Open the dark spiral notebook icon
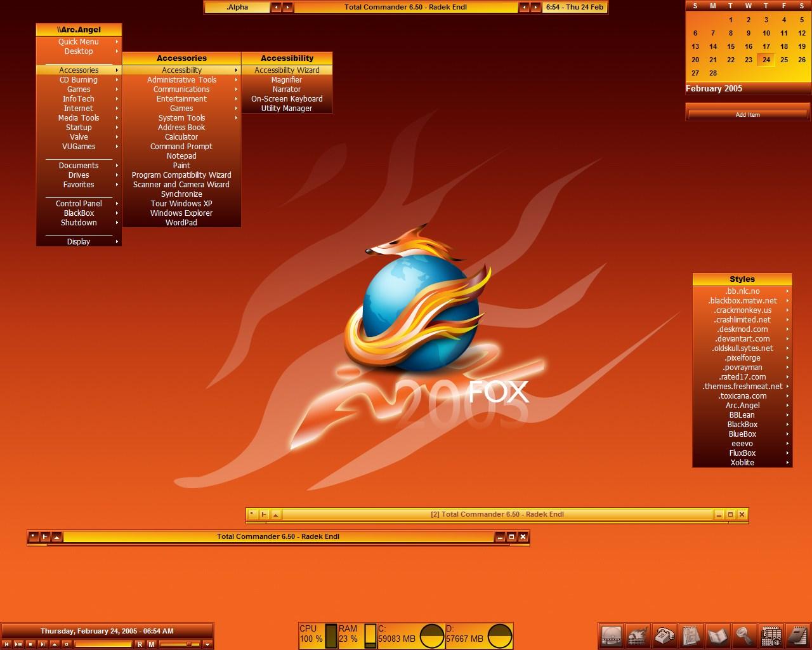Viewport: 812px width, 650px height. 797,635
